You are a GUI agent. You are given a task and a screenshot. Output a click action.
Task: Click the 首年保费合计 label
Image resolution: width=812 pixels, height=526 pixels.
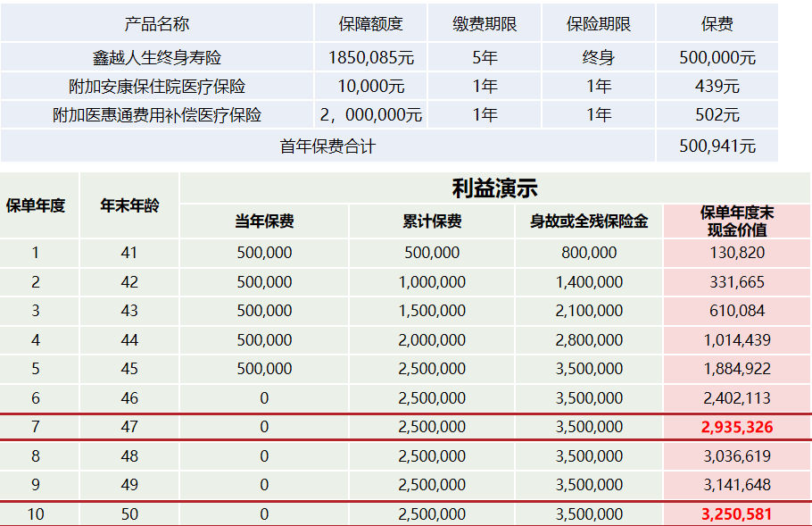tap(327, 146)
